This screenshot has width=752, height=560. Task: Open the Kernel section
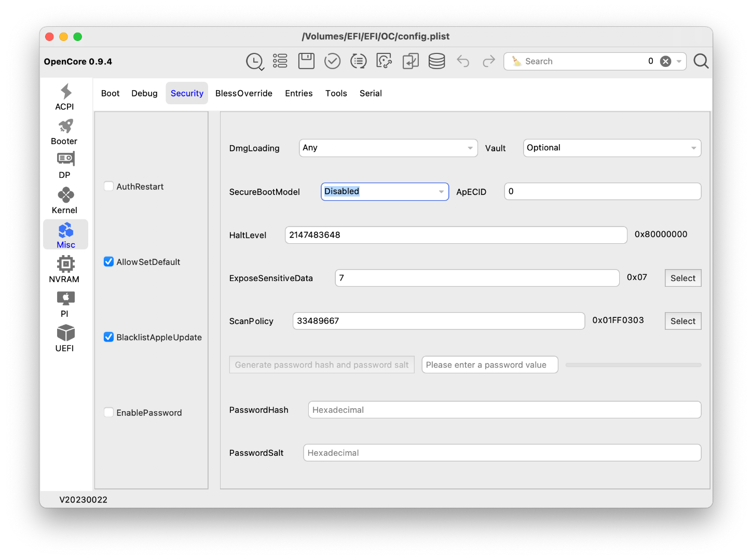coord(65,201)
